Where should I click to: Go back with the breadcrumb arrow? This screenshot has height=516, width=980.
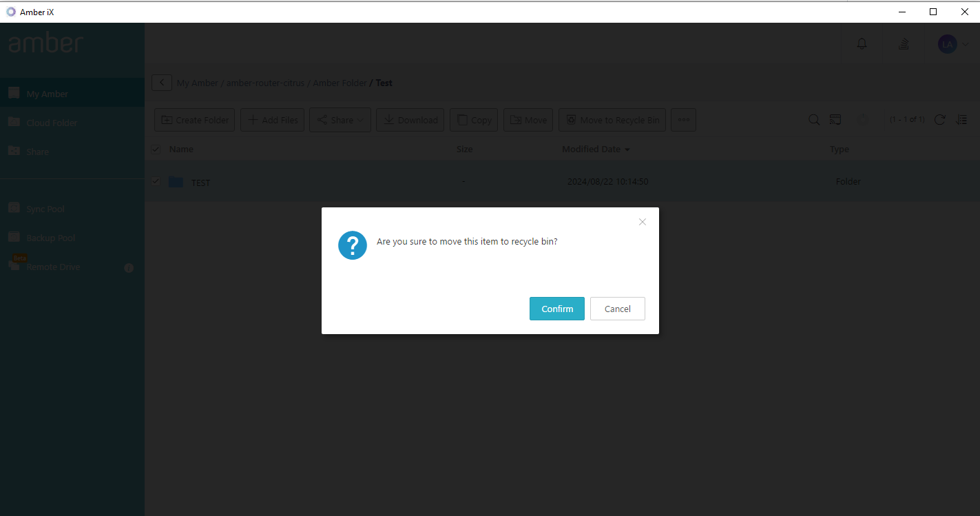pos(162,83)
